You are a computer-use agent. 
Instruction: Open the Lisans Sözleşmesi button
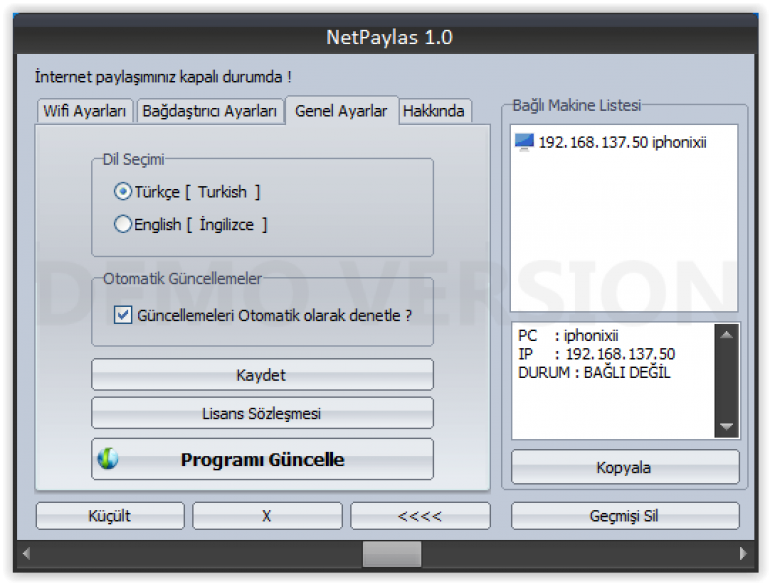point(262,413)
